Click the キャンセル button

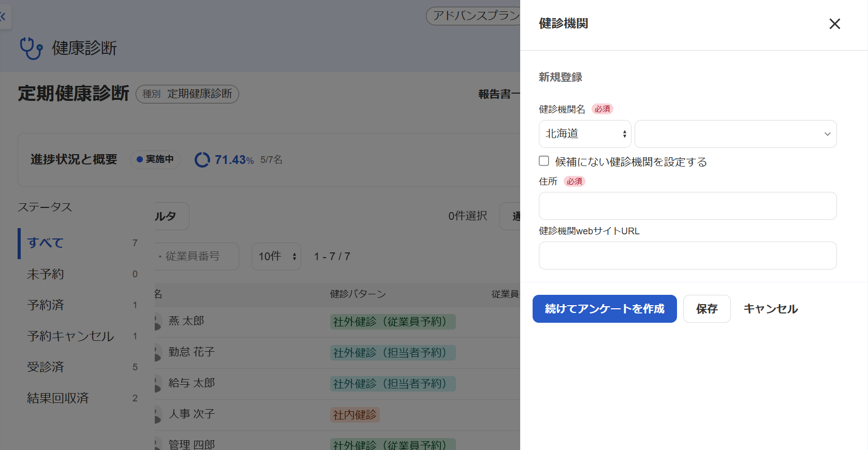pos(771,309)
